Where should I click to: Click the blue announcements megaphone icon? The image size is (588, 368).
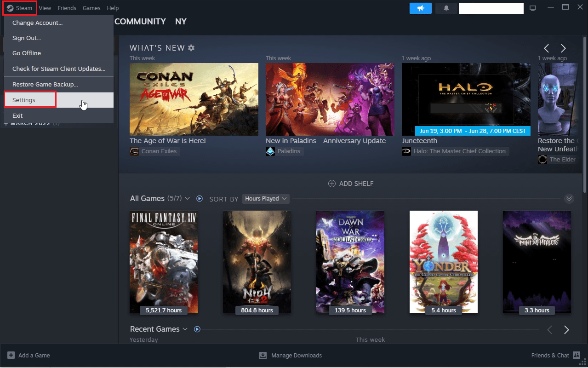(x=421, y=8)
